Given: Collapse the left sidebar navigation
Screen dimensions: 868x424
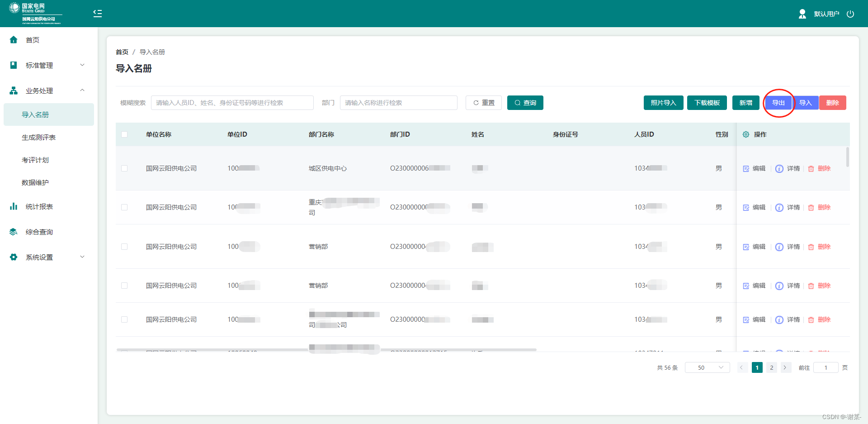Looking at the screenshot, I should coord(97,14).
